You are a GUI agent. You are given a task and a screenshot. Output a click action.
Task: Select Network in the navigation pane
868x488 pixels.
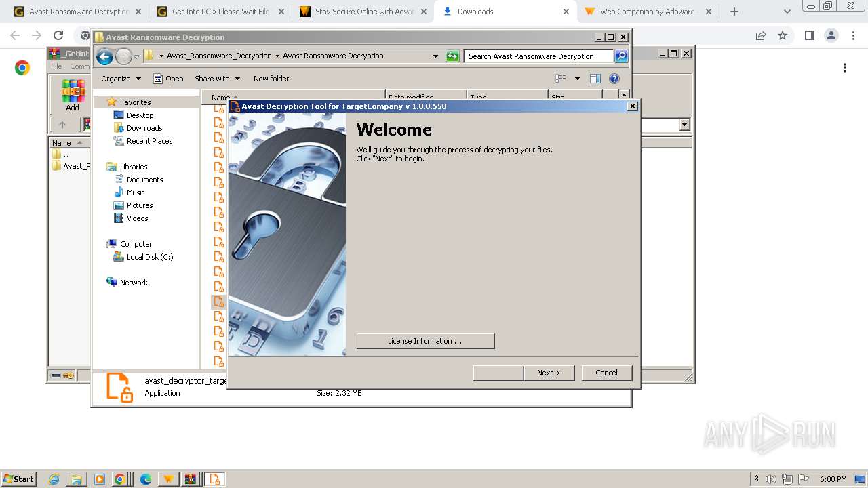134,283
